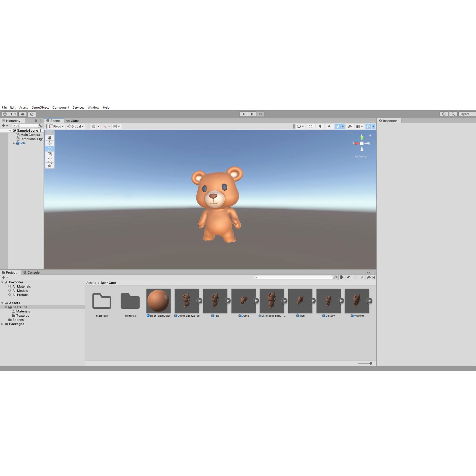The image size is (476, 476).
Task: Expand the Idle object in the Hierarchy
Action: (x=14, y=143)
